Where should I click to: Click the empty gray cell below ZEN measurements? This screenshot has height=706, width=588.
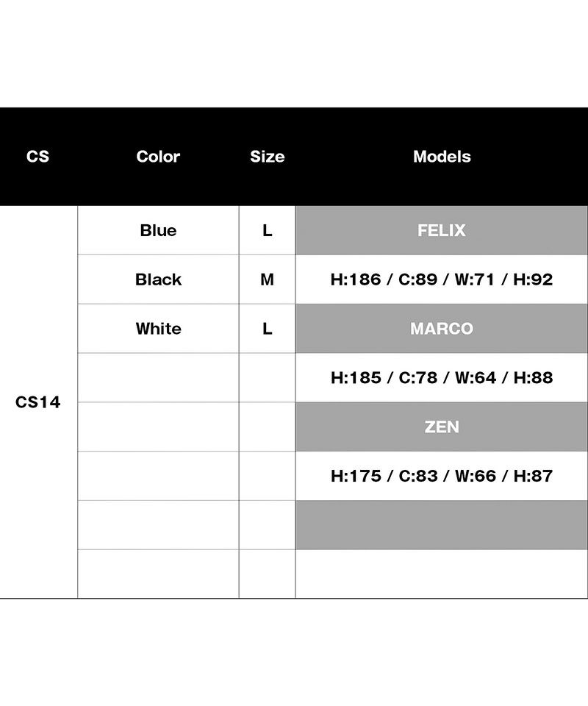(x=442, y=525)
